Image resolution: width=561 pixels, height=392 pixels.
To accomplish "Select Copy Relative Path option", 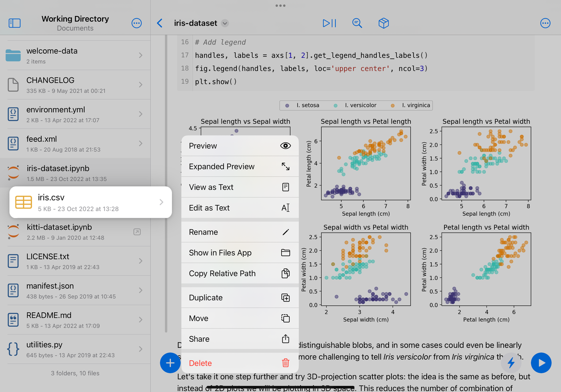I will pos(240,273).
